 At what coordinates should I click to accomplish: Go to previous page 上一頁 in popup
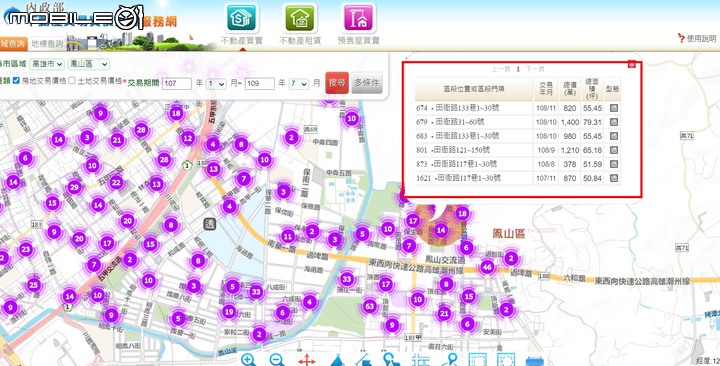[501, 69]
